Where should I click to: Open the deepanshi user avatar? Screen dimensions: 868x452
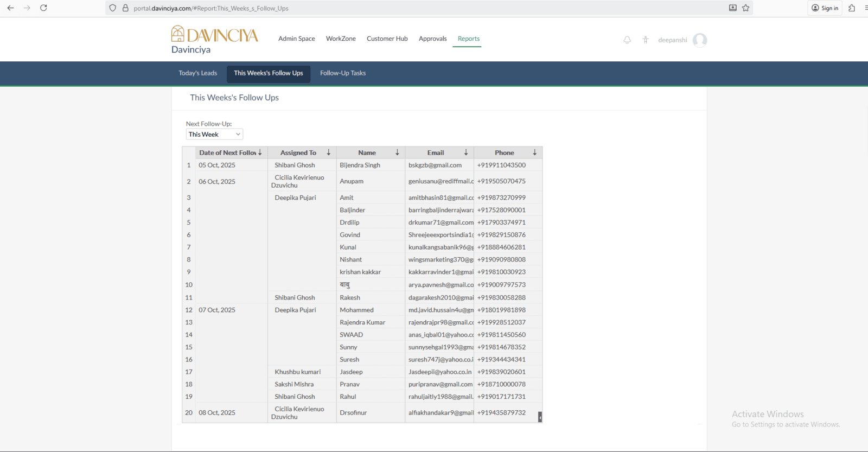(x=700, y=40)
